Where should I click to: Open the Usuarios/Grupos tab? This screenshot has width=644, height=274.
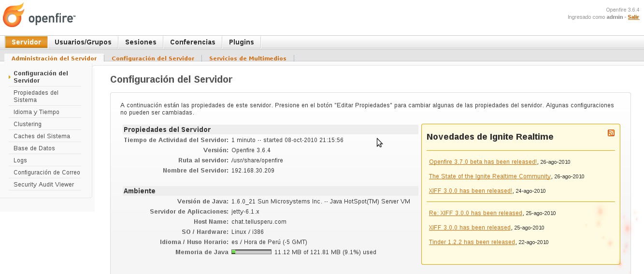pos(83,42)
